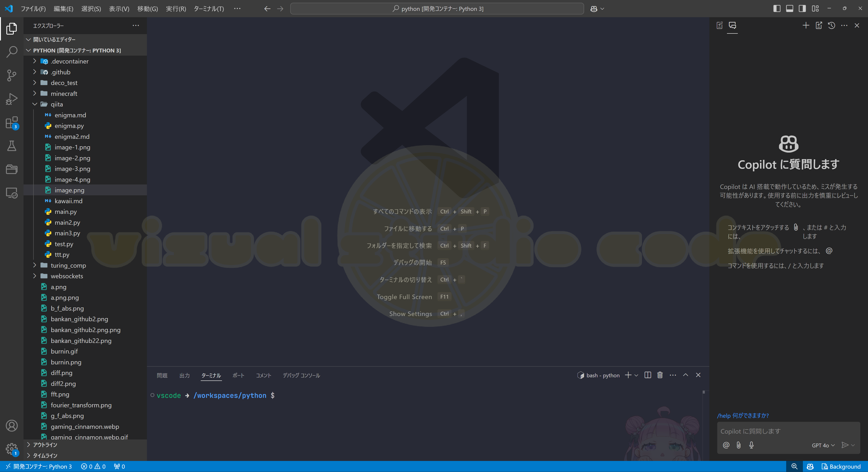Viewport: 868px width, 472px height.
Task: Start a new Copilot chat session
Action: [x=806, y=25]
